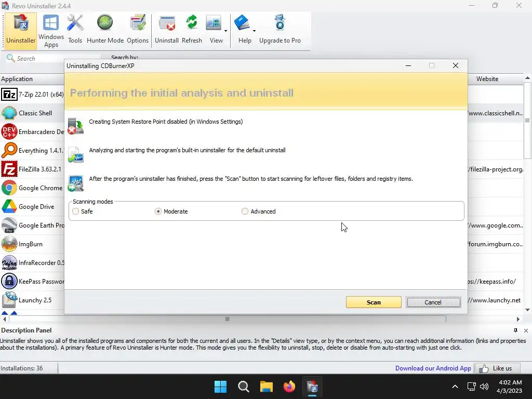Open File Explorer from the taskbar

267,387
